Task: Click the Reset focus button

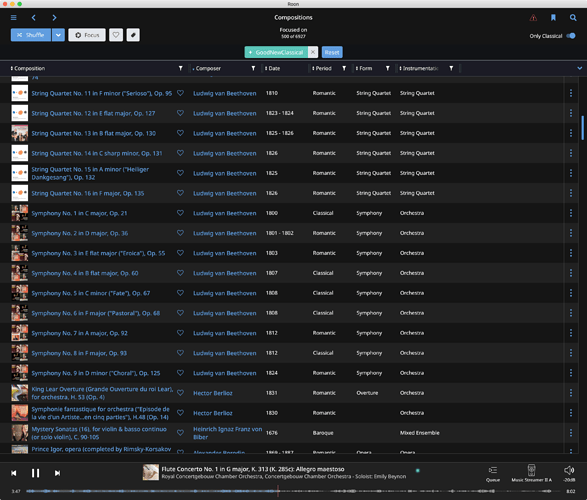Action: [x=332, y=52]
